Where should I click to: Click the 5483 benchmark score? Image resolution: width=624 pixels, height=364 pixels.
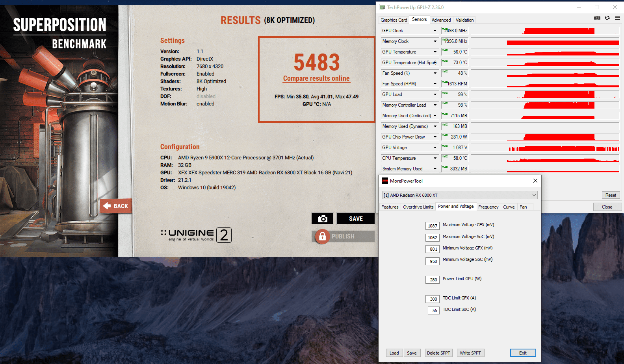coord(317,62)
